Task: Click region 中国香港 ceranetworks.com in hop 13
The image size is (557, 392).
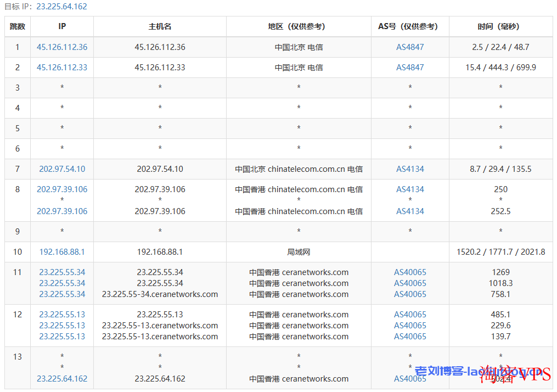Action: [299, 379]
